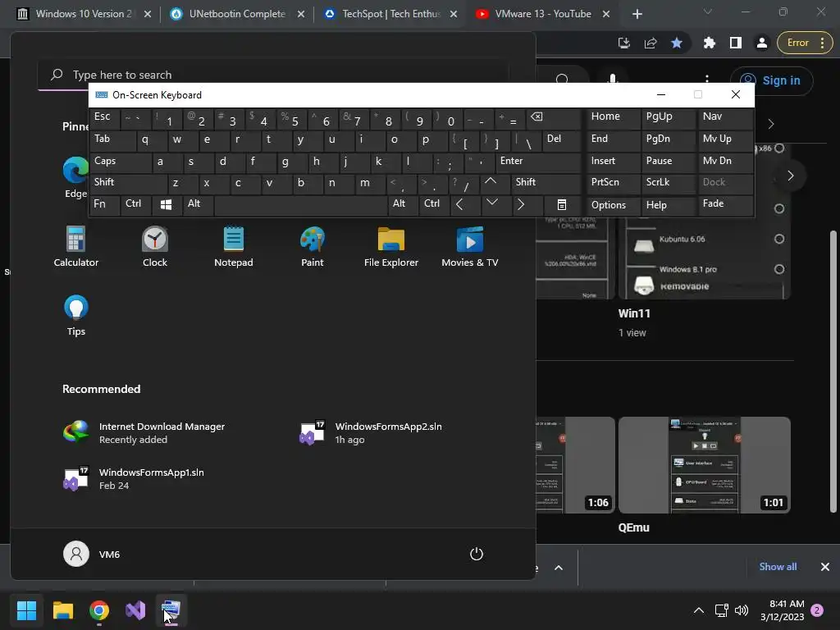840x630 pixels.
Task: Click the YouTube voice search microphone
Action: point(612,79)
